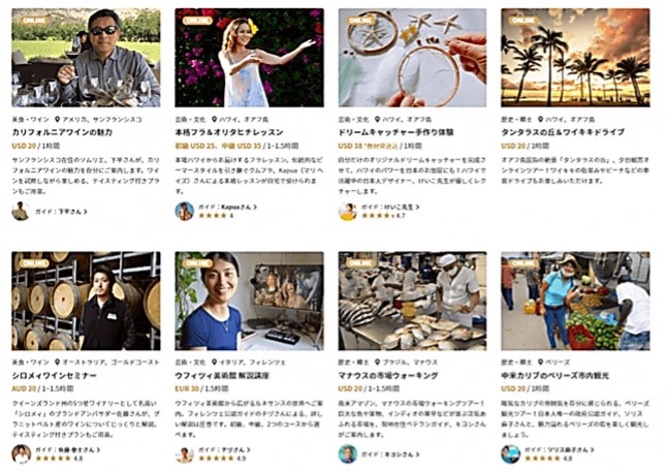Click けいこ先生's guide avatar icon
Screen dimensions: 668x475
(x=348, y=211)
